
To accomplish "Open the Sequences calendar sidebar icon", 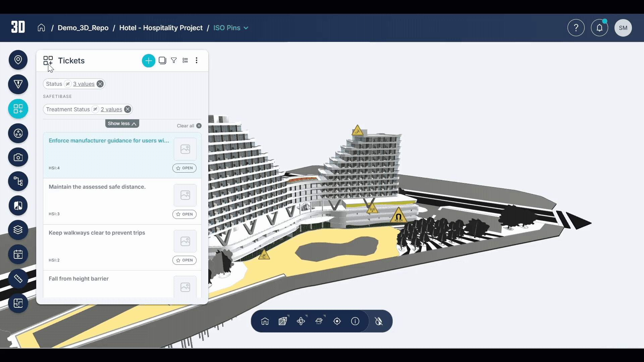I will click(x=18, y=254).
